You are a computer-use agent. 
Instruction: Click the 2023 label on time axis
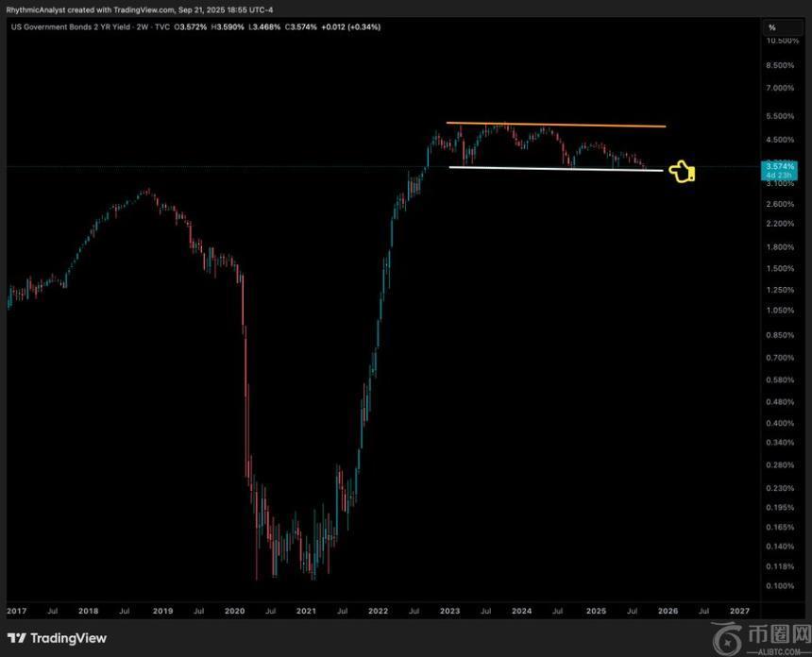449,611
